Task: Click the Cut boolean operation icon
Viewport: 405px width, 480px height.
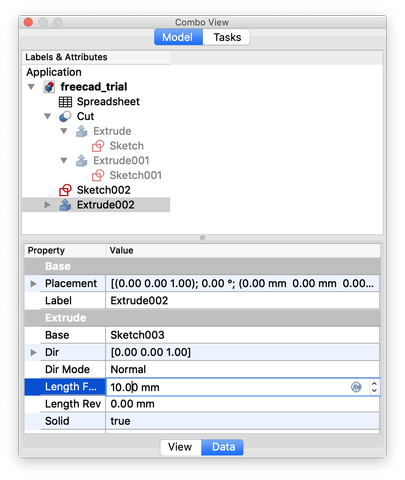Action: (x=65, y=116)
